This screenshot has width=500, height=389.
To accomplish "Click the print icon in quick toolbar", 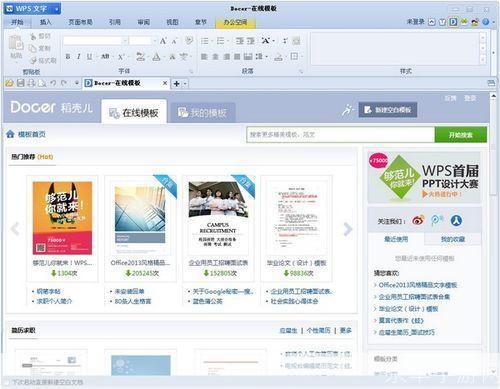I will pos(31,83).
